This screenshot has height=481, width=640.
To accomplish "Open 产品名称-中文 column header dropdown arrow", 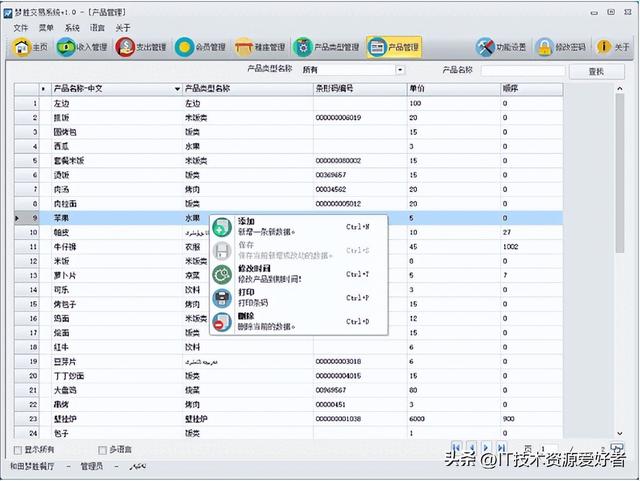I will 177,89.
